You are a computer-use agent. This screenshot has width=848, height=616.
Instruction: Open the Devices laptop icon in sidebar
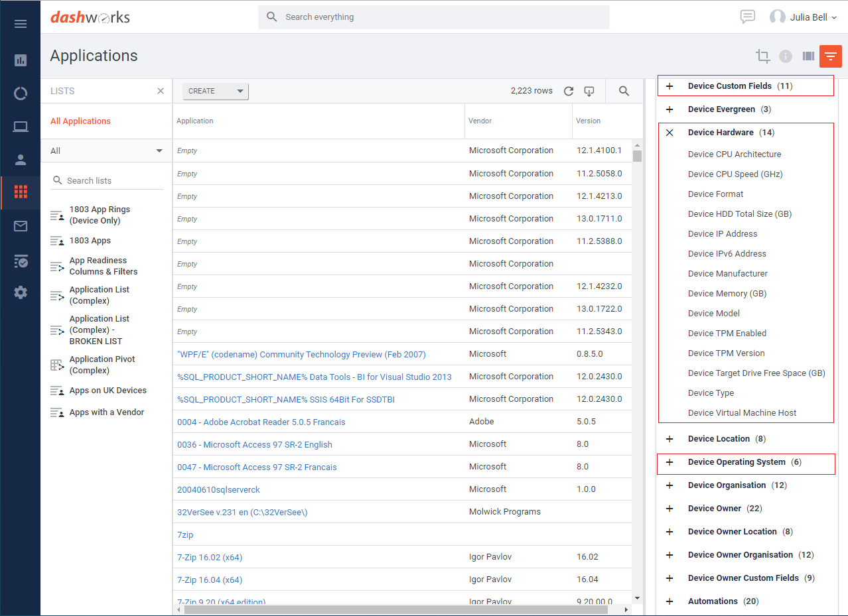click(x=21, y=127)
